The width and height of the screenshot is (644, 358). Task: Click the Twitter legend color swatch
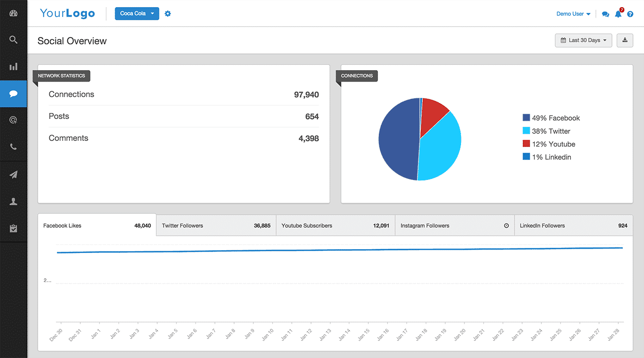526,131
